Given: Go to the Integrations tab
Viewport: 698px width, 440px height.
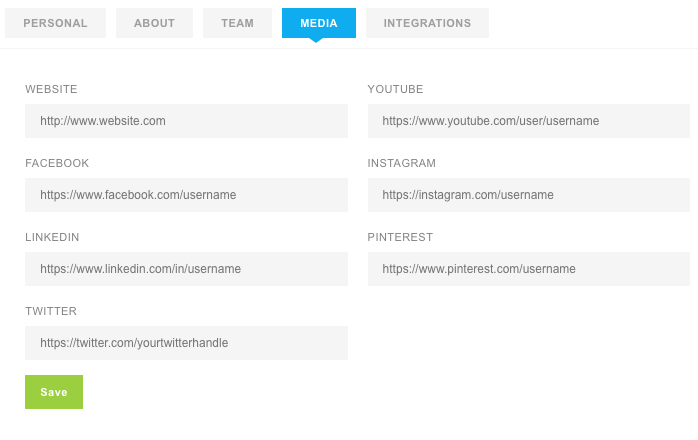Looking at the screenshot, I should click(x=427, y=23).
